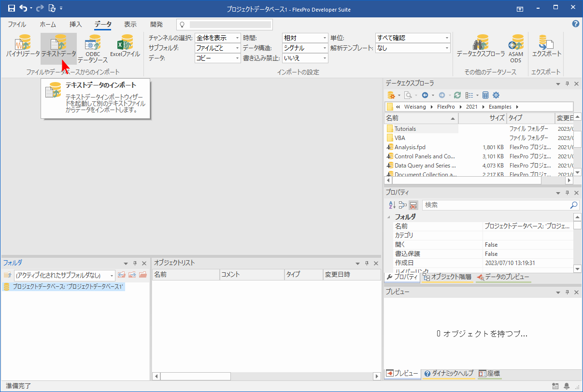Switch to the ホーム ribbon tab

48,24
